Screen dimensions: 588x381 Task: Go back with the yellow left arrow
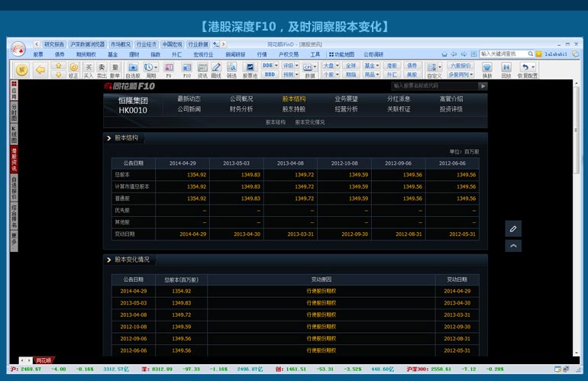pyautogui.click(x=40, y=69)
